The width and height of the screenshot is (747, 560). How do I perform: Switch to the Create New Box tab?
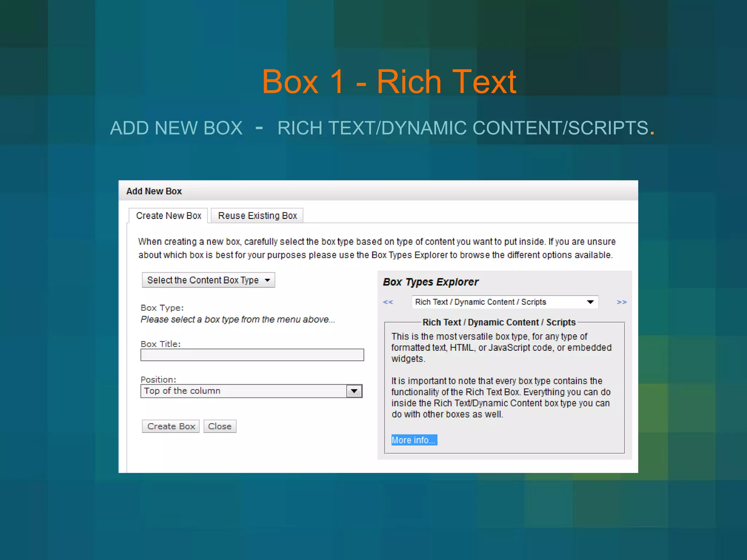pyautogui.click(x=168, y=215)
